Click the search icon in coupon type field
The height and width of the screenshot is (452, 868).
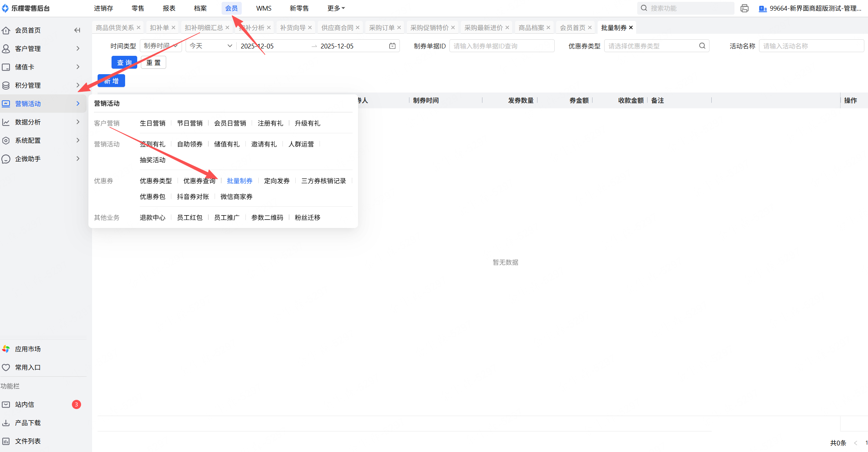[x=702, y=46]
